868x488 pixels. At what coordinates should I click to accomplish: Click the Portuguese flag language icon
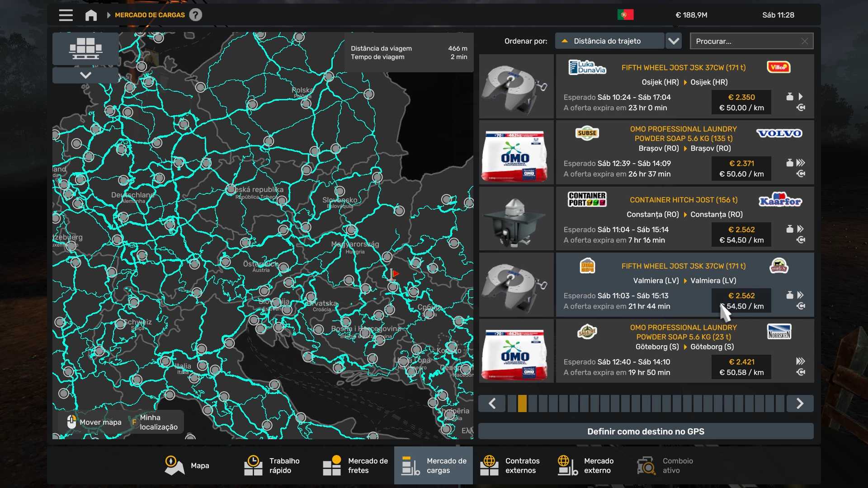point(625,15)
